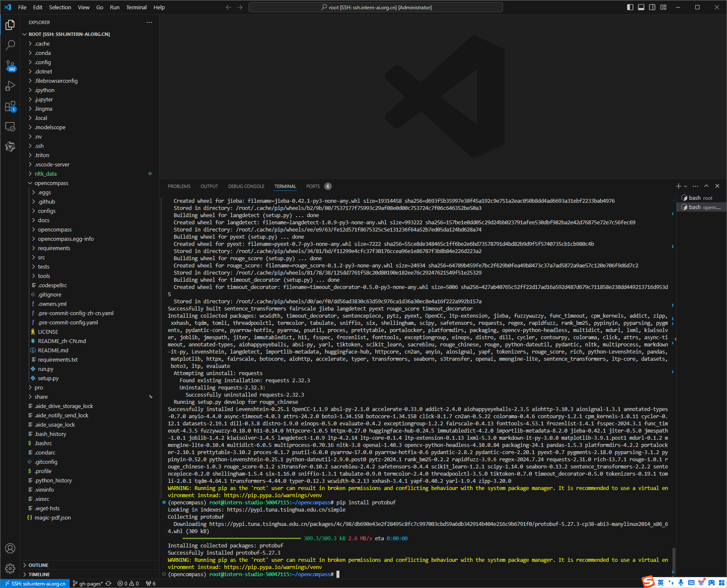Image resolution: width=727 pixels, height=588 pixels.
Task: Open the tsinghua pypi simple index link
Action: point(286,509)
